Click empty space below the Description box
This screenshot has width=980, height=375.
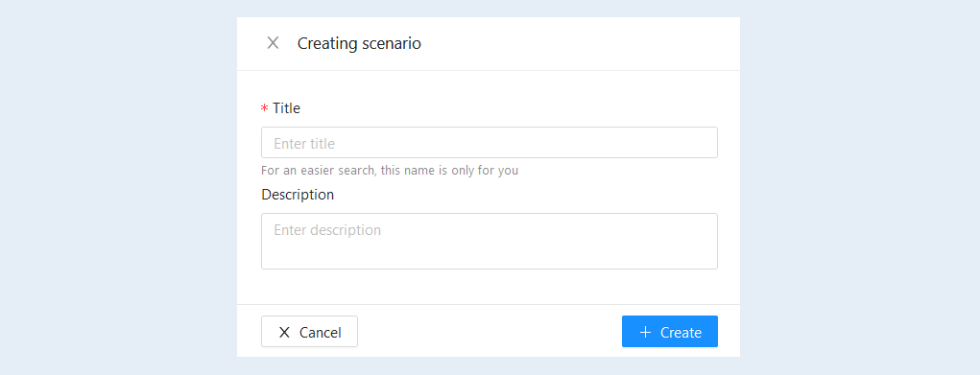[489, 287]
